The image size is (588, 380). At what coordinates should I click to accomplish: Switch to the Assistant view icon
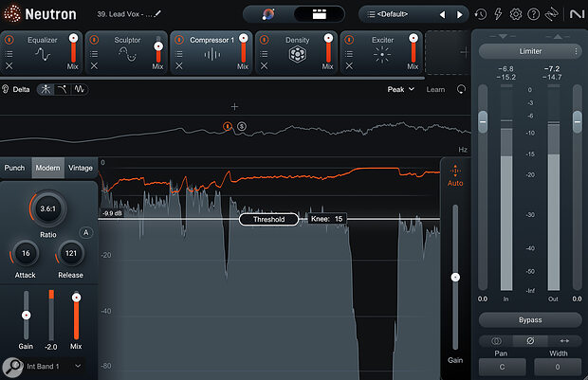tap(268, 14)
